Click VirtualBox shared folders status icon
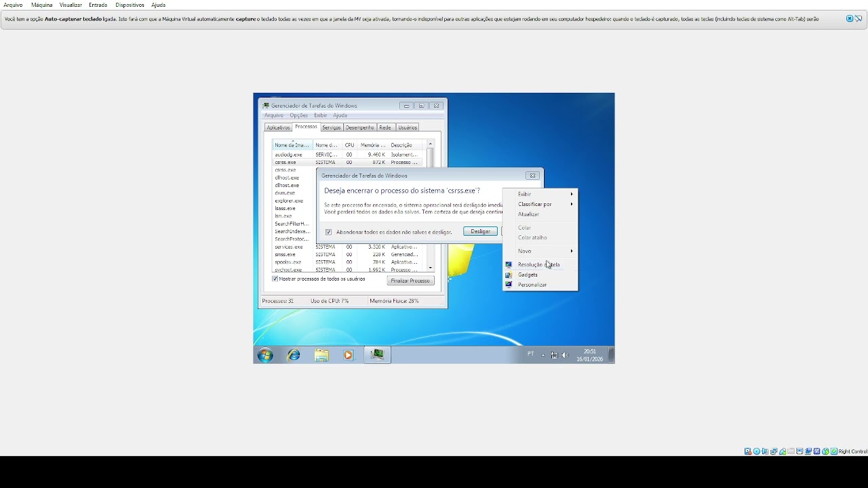 coord(791,451)
